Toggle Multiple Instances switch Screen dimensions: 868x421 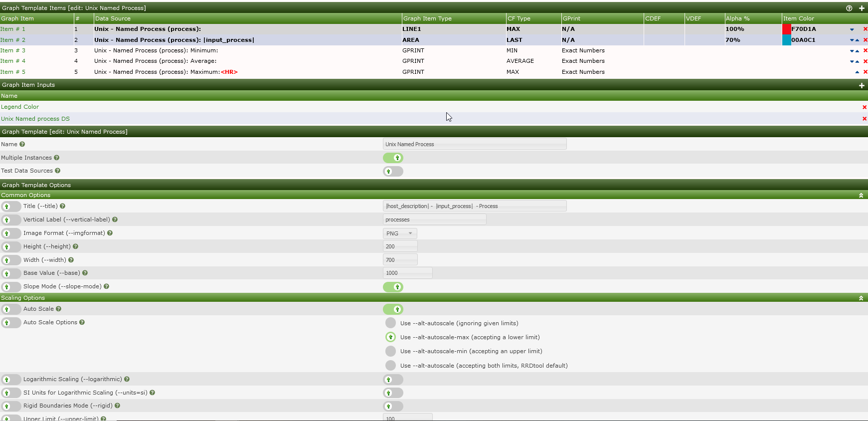(393, 158)
